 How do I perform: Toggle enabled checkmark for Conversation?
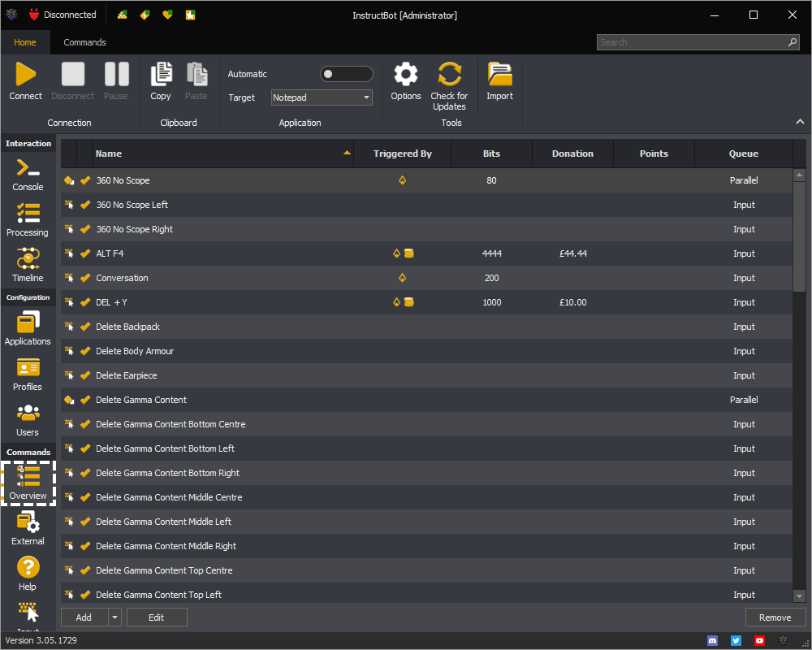[85, 278]
